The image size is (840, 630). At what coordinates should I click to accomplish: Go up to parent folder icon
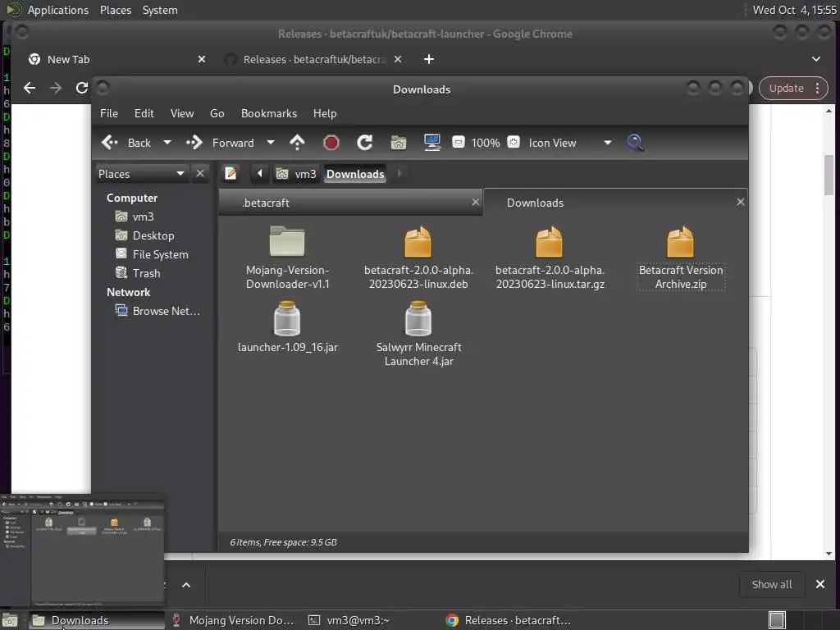[297, 143]
